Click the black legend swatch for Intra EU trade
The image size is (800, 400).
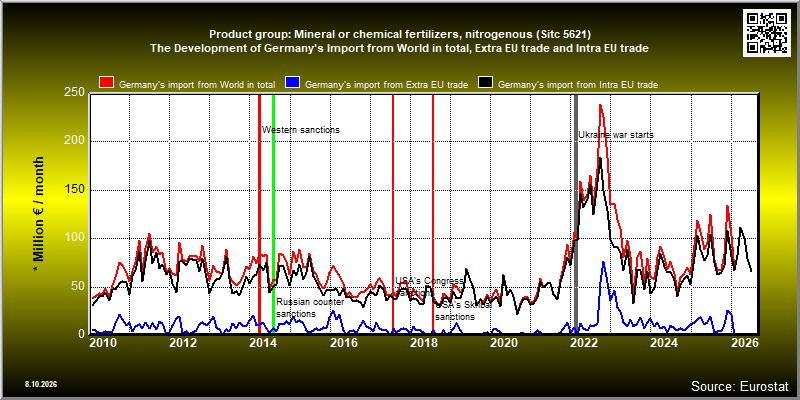tap(485, 83)
